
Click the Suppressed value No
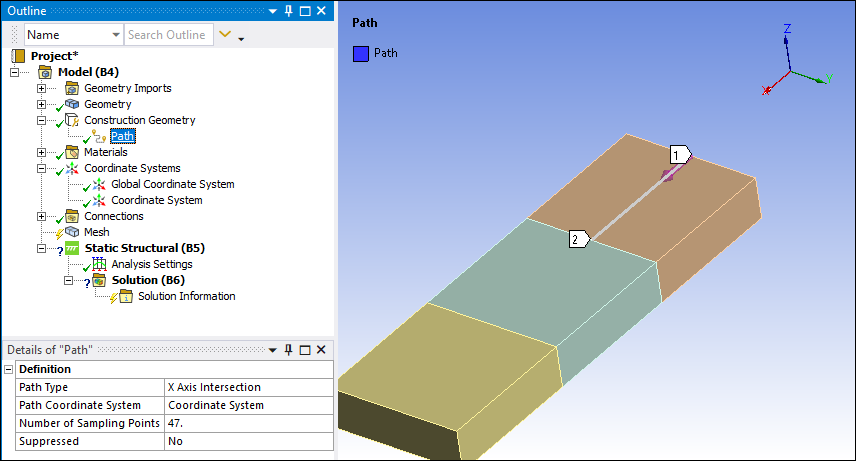pyautogui.click(x=248, y=441)
